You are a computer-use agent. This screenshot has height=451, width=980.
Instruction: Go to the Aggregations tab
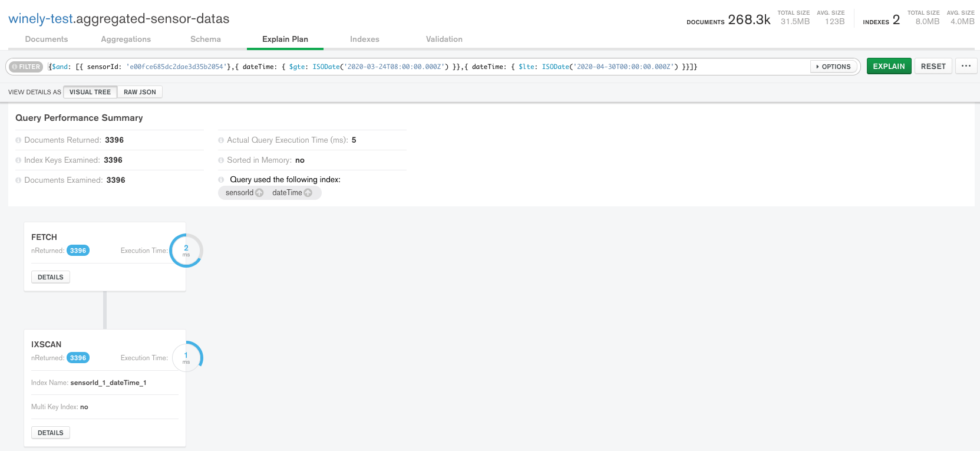pos(126,39)
